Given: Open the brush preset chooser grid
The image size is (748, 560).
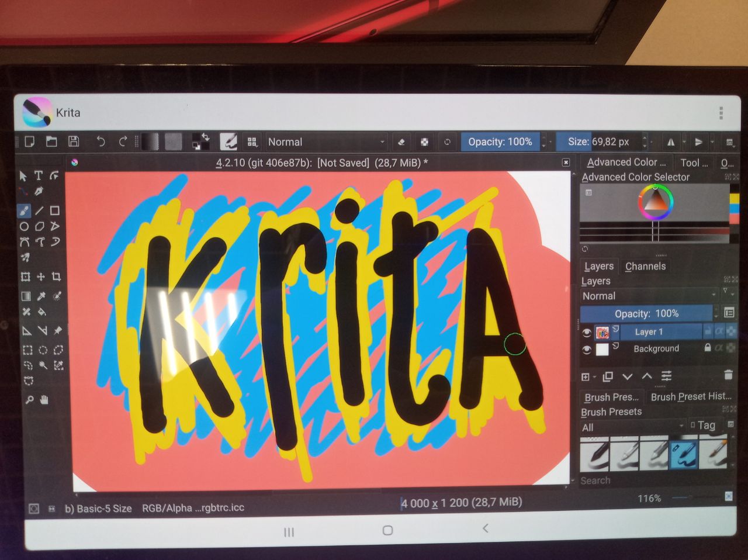Looking at the screenshot, I should tap(252, 142).
